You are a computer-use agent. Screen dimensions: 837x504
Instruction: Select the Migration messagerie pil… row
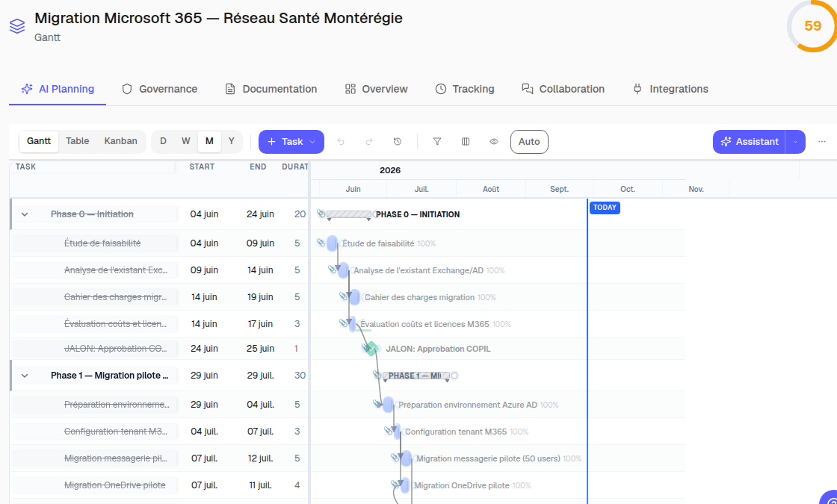tap(160, 458)
